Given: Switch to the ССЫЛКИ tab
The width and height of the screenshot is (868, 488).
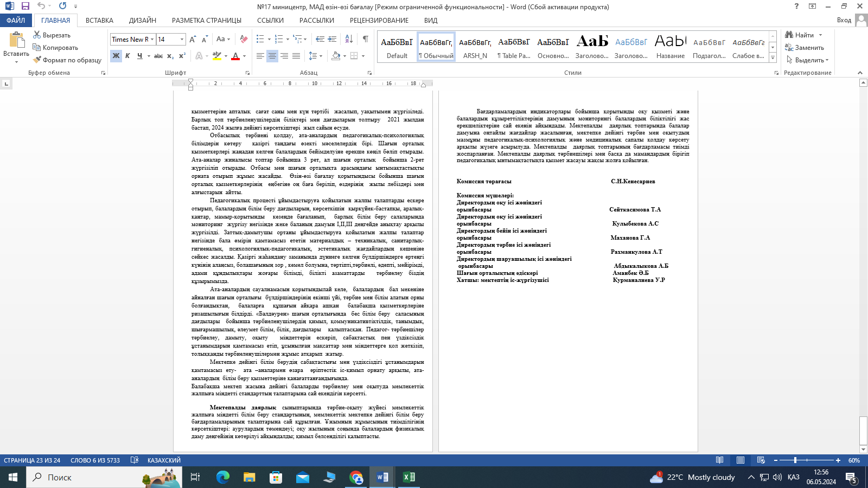Looking at the screenshot, I should 270,20.
